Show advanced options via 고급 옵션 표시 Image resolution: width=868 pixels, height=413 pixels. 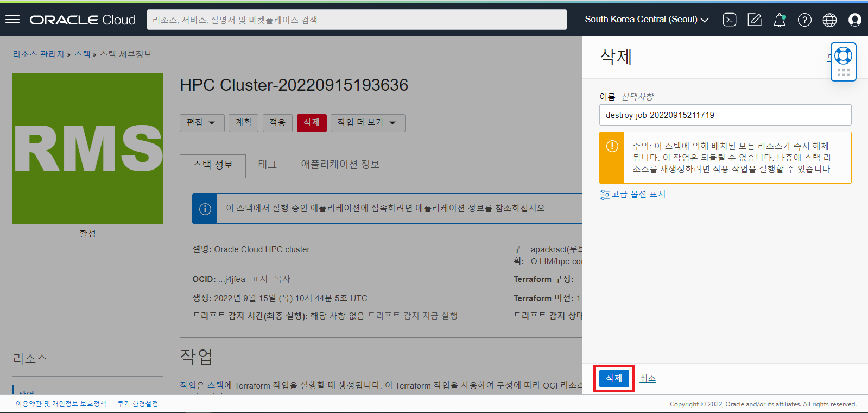click(x=632, y=194)
